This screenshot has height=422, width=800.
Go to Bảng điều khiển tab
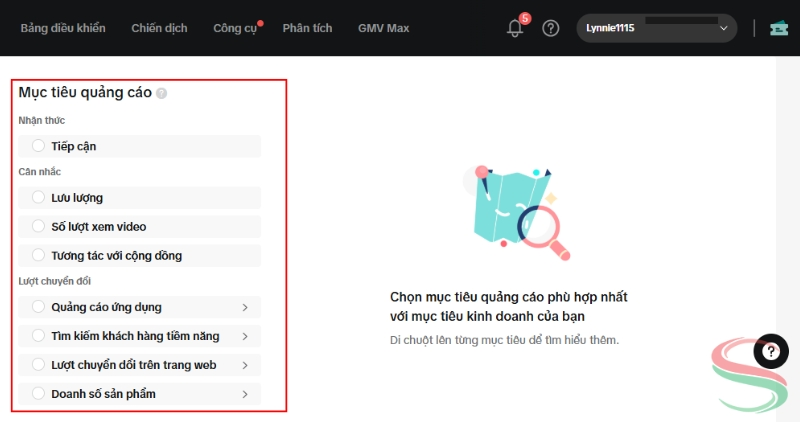point(63,28)
